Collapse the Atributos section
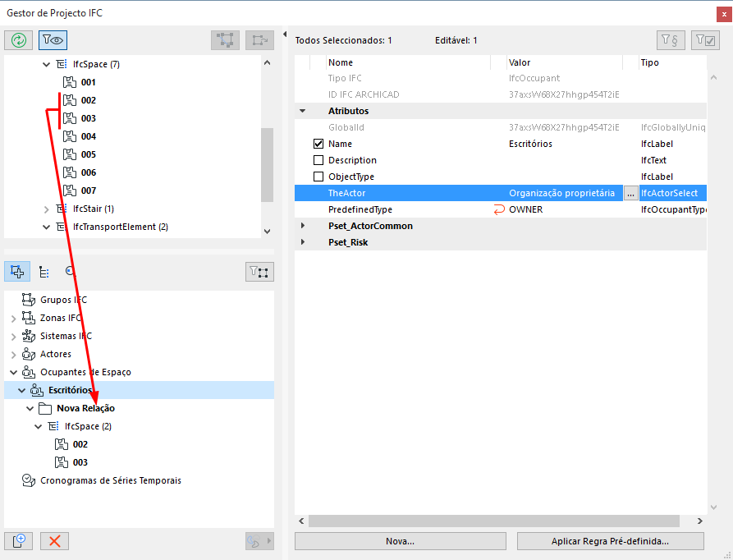 pyautogui.click(x=302, y=111)
